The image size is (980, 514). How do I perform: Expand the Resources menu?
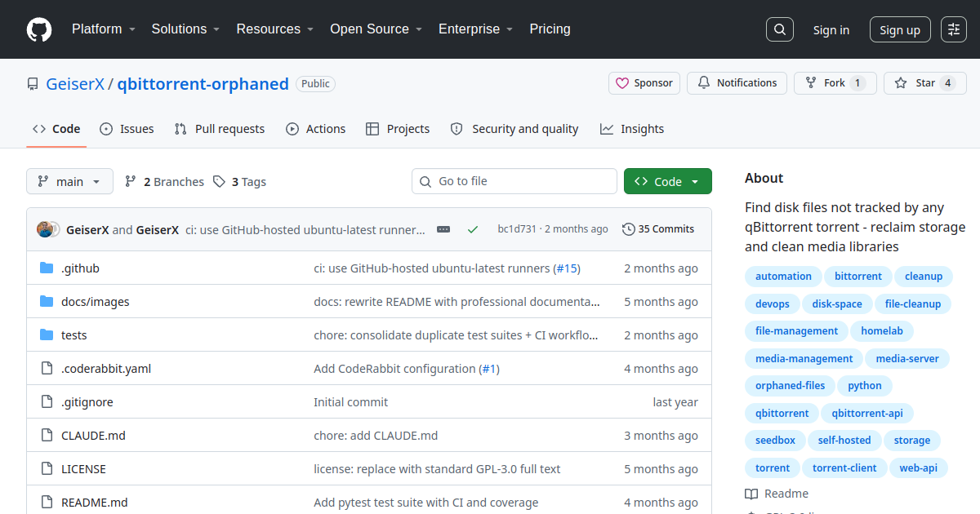pyautogui.click(x=275, y=29)
